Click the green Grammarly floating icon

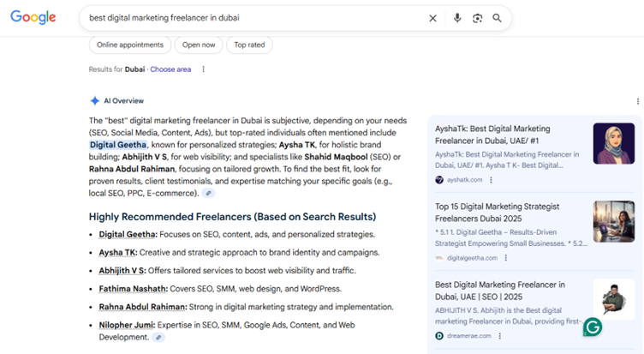pyautogui.click(x=593, y=327)
